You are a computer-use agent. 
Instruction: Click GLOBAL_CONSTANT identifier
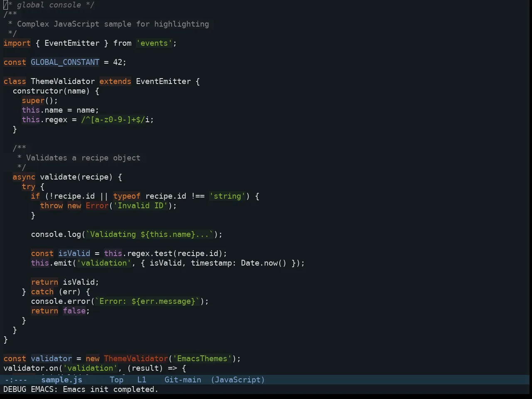[x=65, y=62]
